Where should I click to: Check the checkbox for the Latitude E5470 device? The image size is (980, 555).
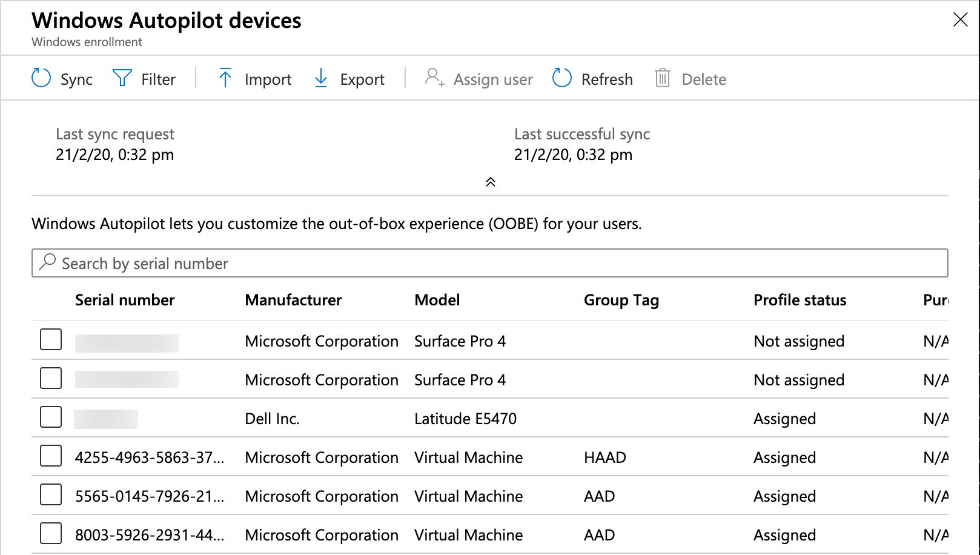(50, 417)
